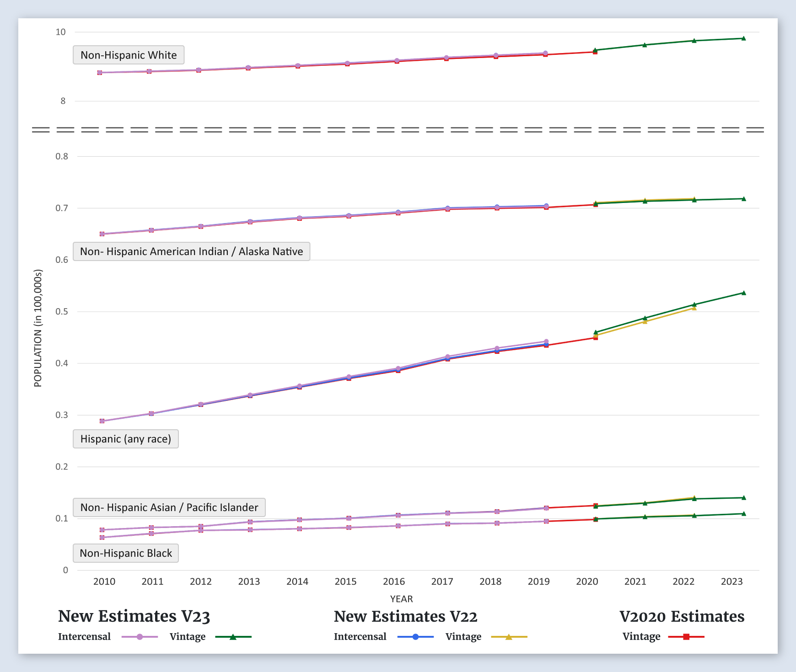Viewport: 796px width, 672px height.
Task: Click the yellow V22 Vintage triangle marker
Action: pos(509,637)
